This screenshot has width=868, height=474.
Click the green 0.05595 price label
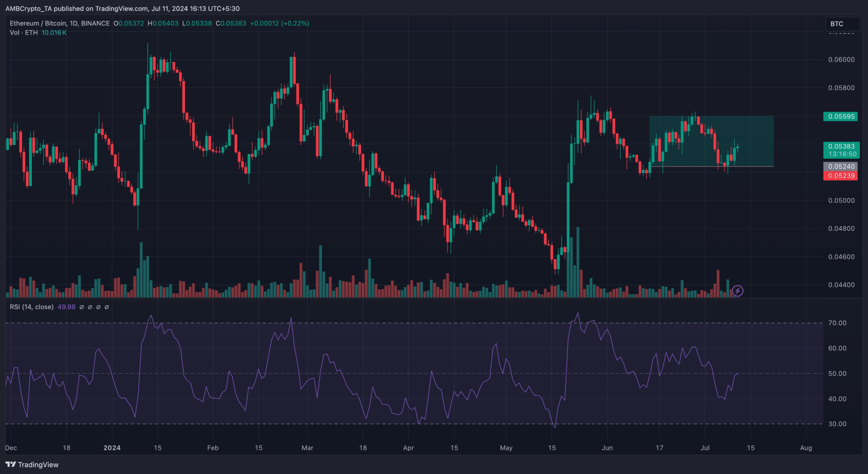point(841,117)
